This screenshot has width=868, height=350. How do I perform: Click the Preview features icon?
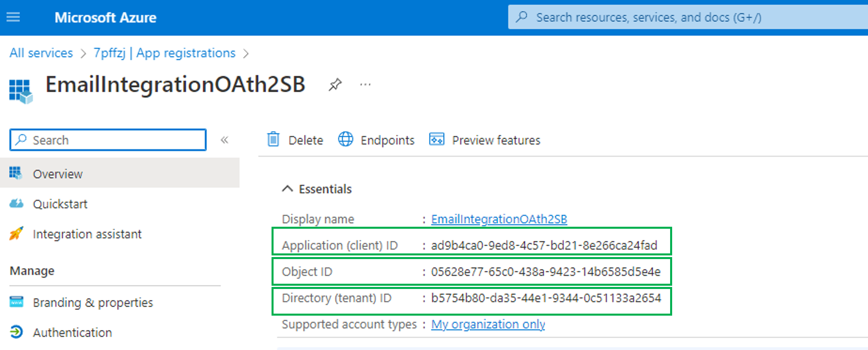click(437, 139)
